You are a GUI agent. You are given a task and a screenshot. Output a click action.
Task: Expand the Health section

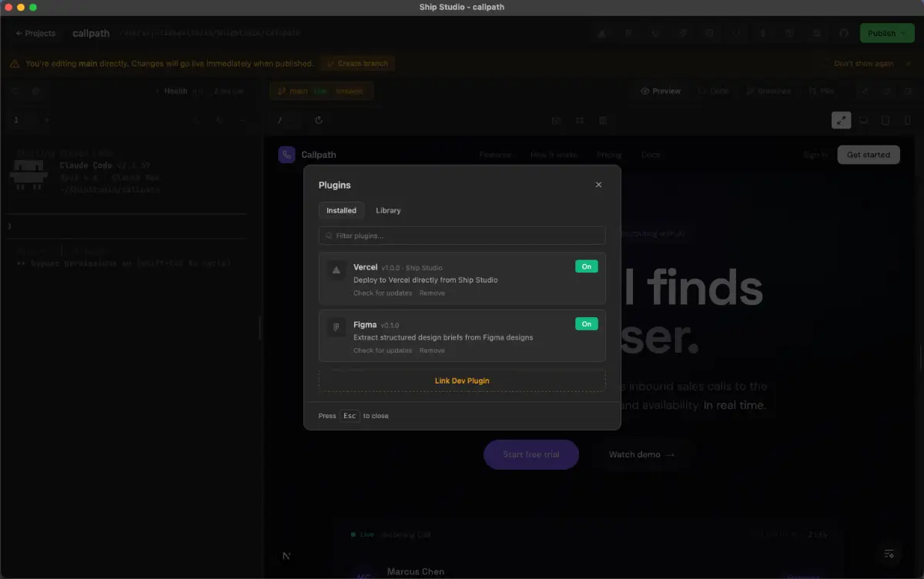point(176,91)
